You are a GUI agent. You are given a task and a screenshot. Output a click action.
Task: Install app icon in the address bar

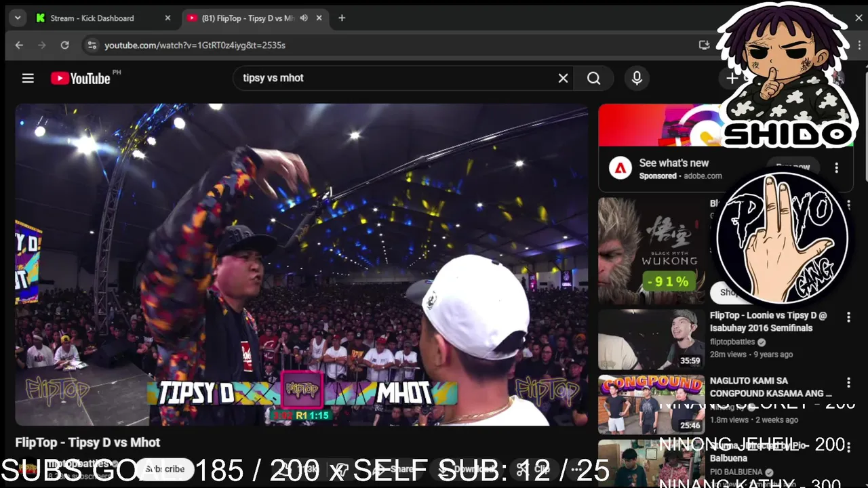coord(704,45)
